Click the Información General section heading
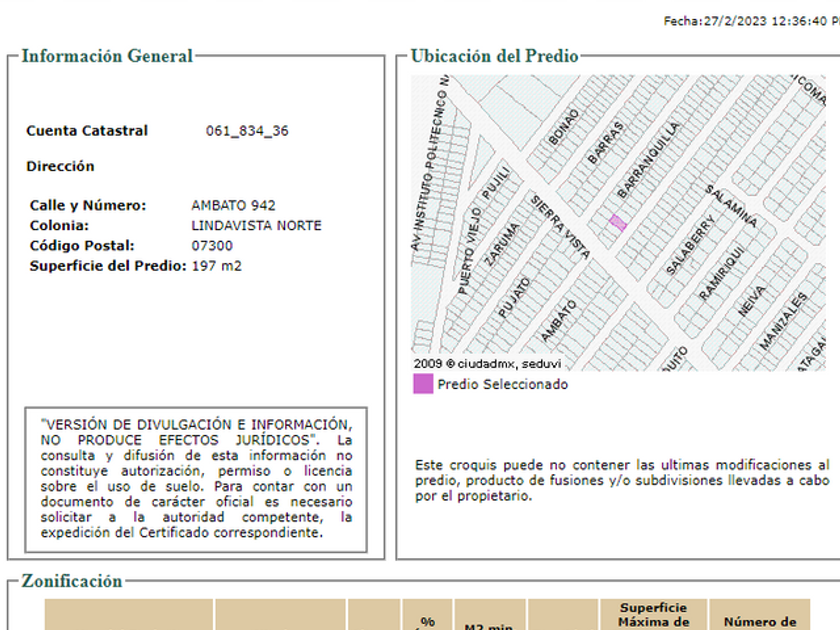Screen dimensions: 840x630 (x=107, y=56)
